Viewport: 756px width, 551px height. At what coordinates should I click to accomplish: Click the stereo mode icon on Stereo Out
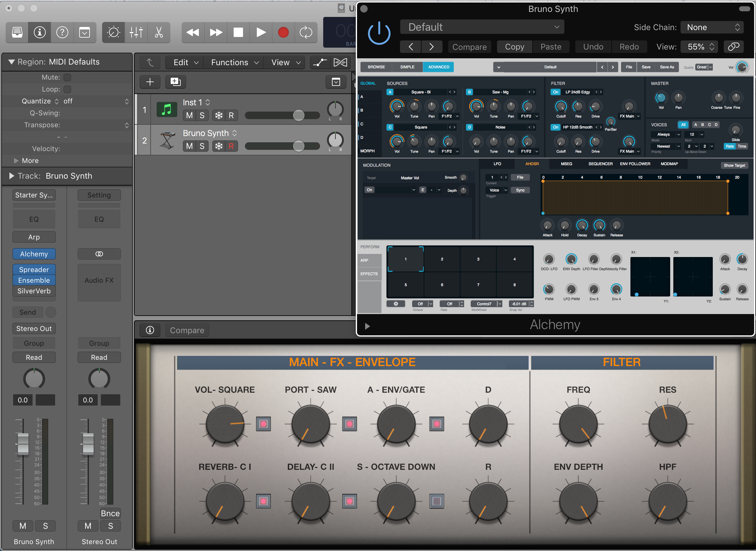coord(99,254)
